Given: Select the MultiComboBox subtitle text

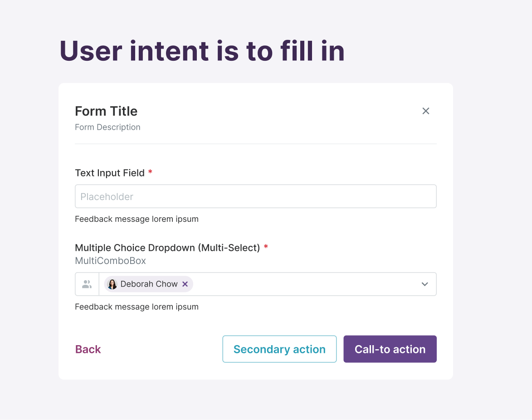Looking at the screenshot, I should click(110, 260).
